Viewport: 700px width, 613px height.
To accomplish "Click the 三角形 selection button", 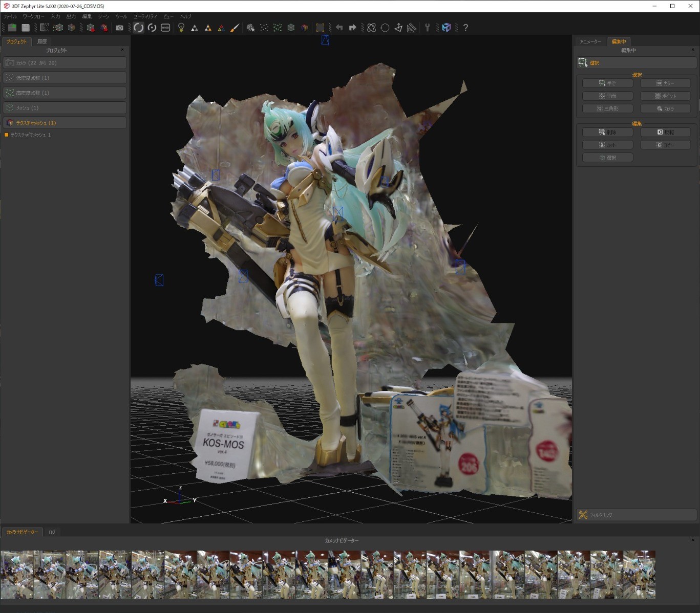I will [607, 108].
